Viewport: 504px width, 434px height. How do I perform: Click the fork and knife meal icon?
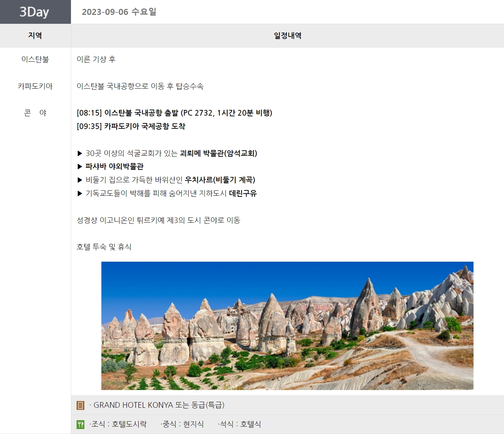80,424
